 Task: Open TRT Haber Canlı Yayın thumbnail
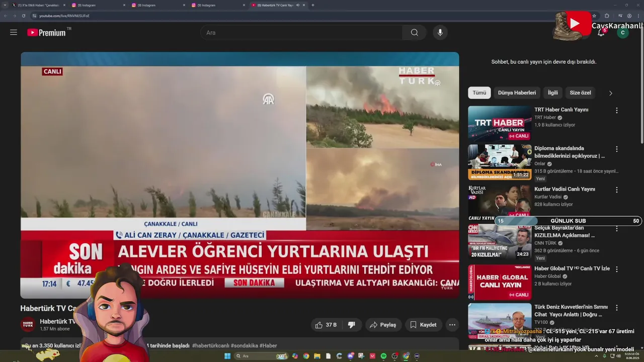[x=500, y=123]
